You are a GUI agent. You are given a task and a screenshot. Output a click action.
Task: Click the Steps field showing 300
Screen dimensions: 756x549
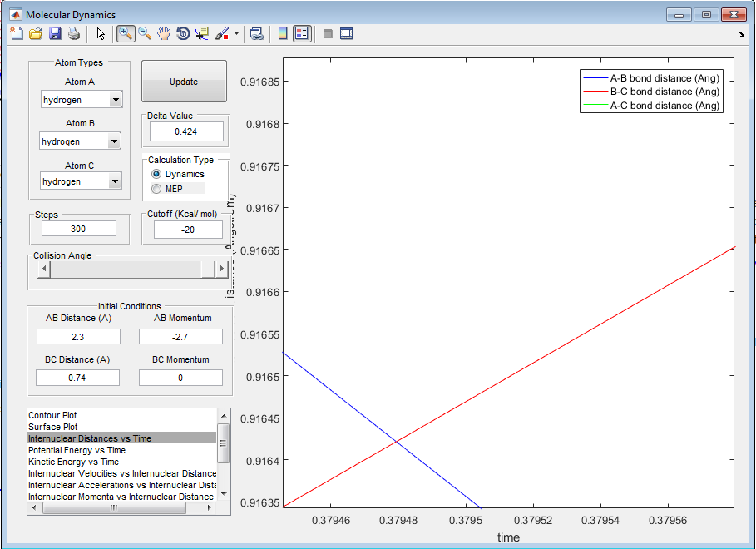pos(78,229)
